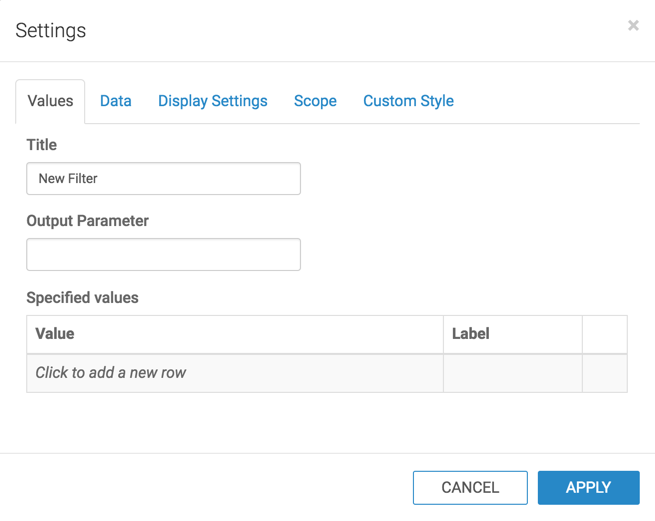Click the Specified values label
This screenshot has width=655, height=521.
pos(83,298)
